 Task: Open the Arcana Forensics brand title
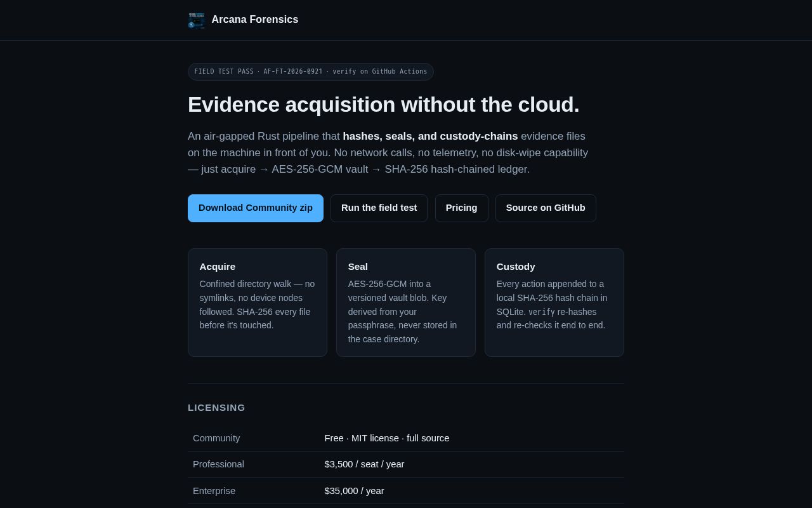254,20
